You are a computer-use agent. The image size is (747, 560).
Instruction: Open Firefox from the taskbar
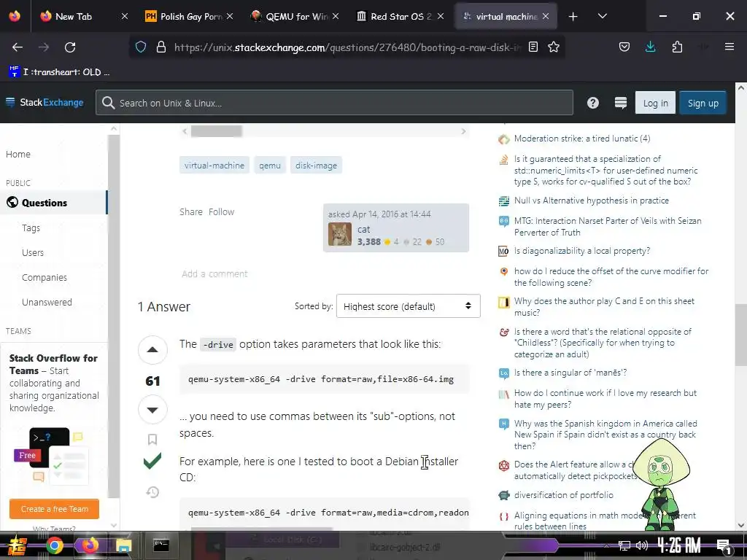(x=89, y=545)
